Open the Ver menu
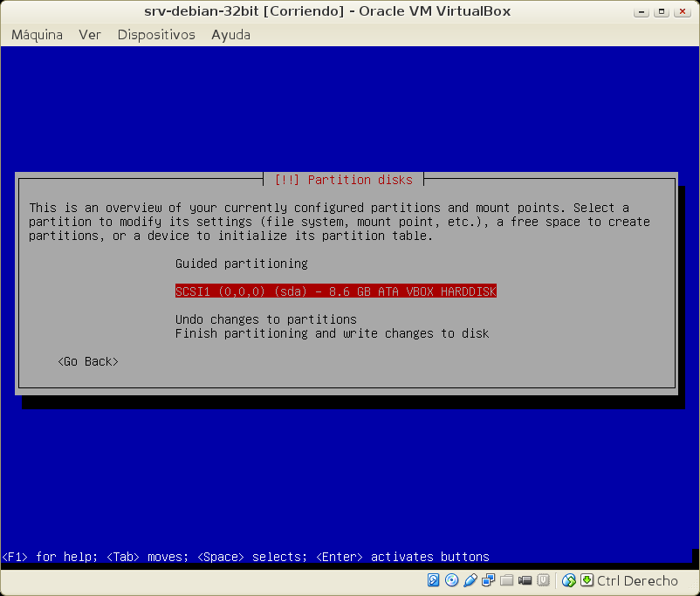 (x=90, y=35)
